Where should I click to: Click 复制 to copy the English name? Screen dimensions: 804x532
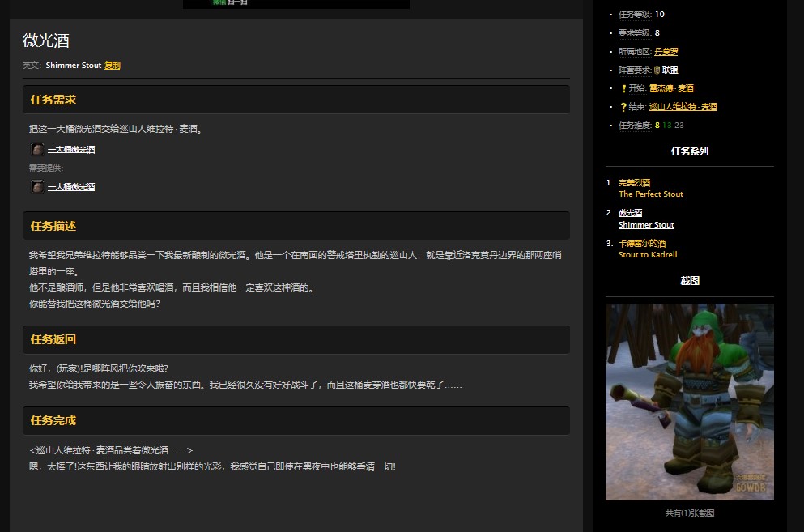coord(113,65)
